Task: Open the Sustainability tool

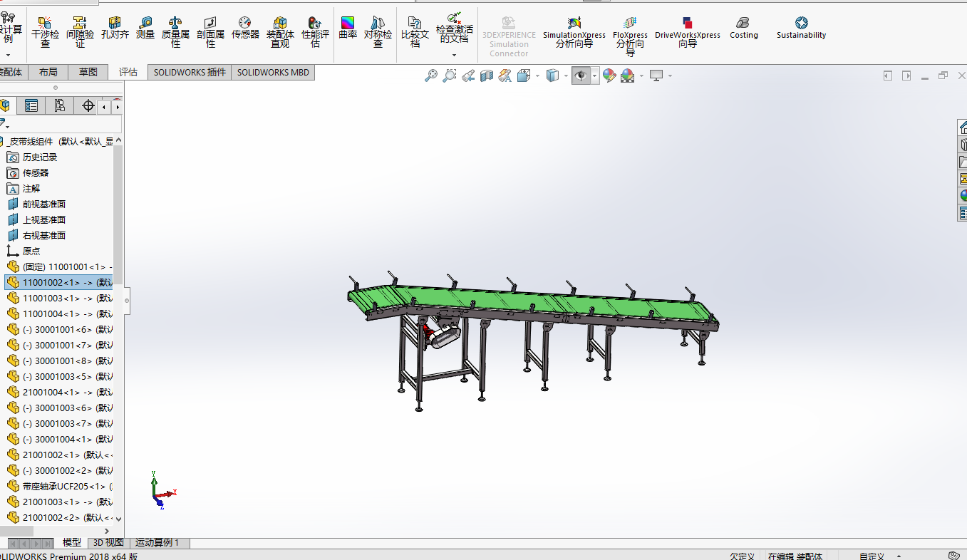Action: point(801,28)
